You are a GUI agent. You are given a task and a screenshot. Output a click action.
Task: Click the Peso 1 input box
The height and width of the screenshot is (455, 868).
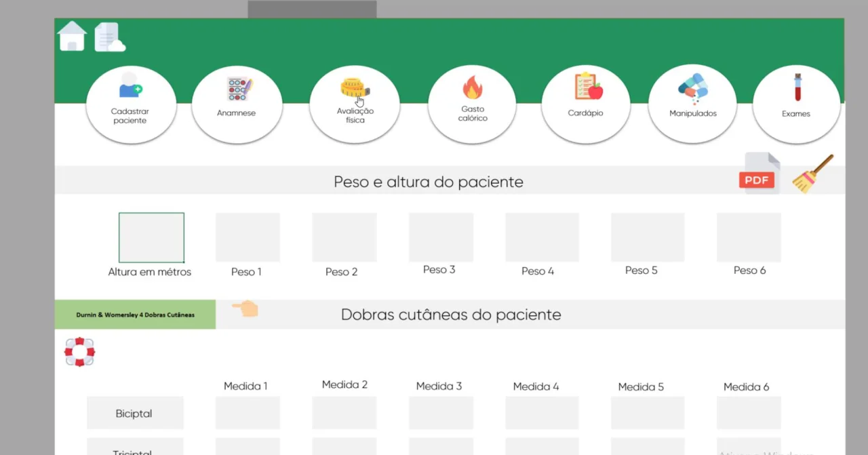tap(248, 237)
